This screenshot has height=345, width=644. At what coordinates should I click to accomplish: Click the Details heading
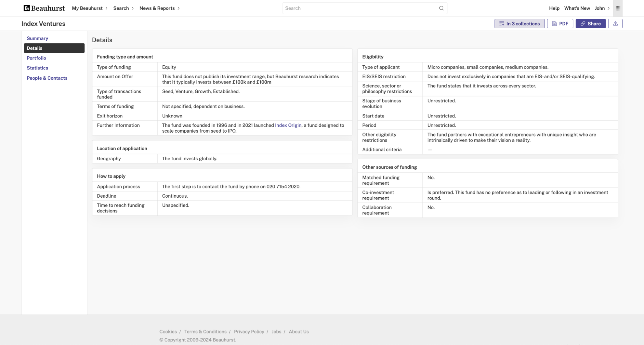(102, 40)
